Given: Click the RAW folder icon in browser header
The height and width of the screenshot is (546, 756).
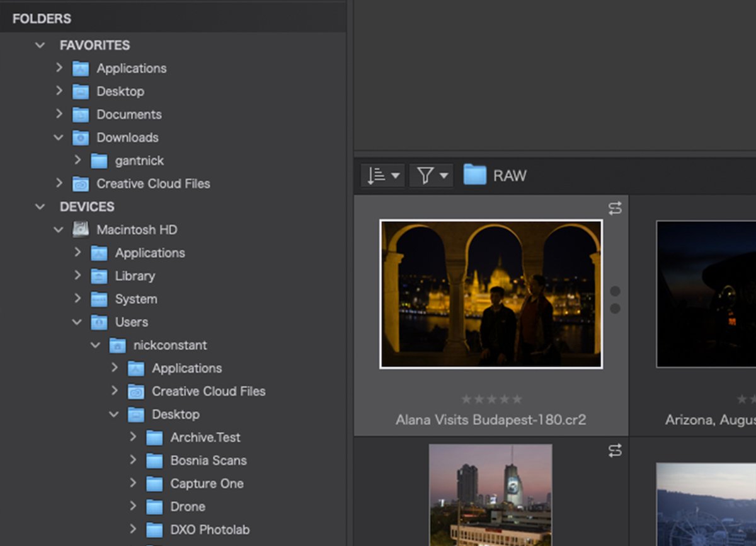Looking at the screenshot, I should [x=474, y=175].
